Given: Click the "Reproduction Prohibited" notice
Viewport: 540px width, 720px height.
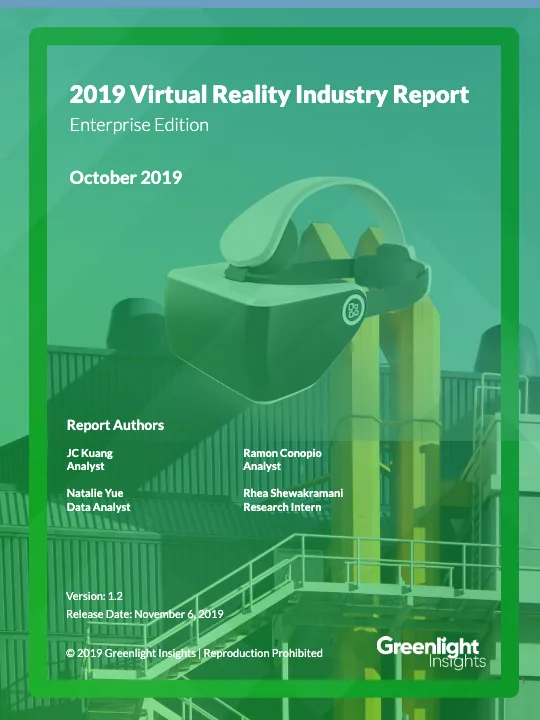Looking at the screenshot, I should [x=263, y=653].
